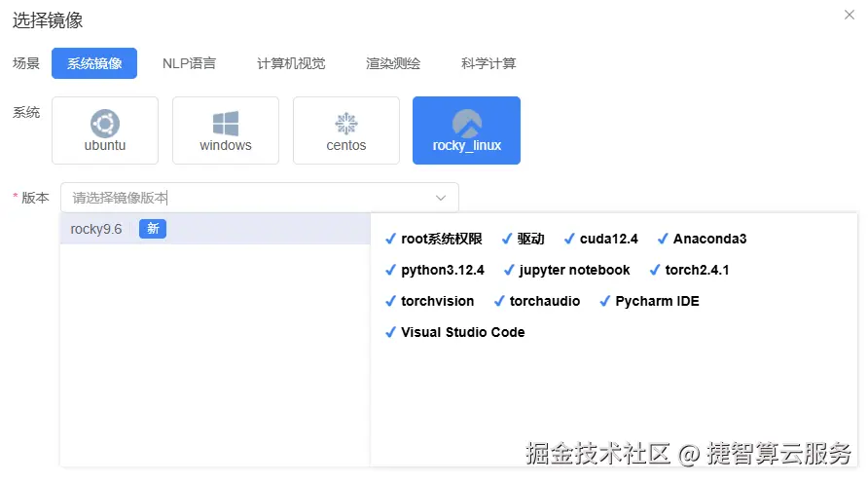The height and width of the screenshot is (483, 868).
Task: Close the 选择镜像 dialog
Action: [850, 15]
